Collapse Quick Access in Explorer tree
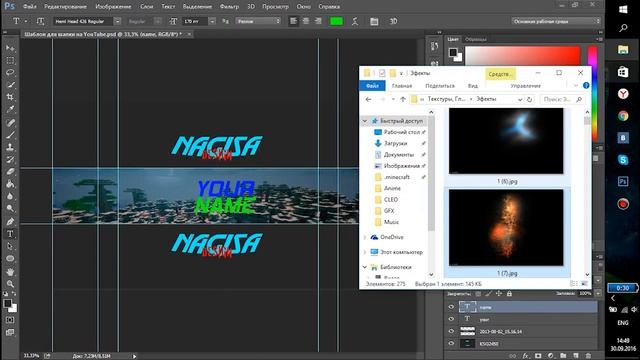Viewport: 640px width, 360px height. click(x=365, y=121)
